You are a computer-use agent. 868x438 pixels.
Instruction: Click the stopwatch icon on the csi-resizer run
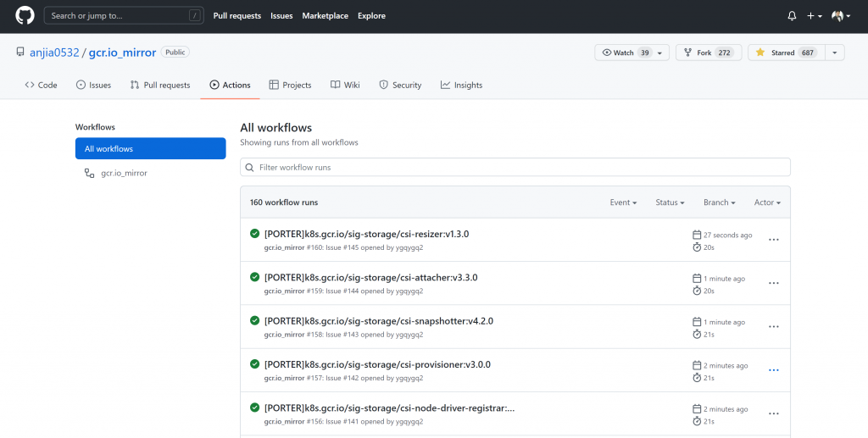point(697,247)
